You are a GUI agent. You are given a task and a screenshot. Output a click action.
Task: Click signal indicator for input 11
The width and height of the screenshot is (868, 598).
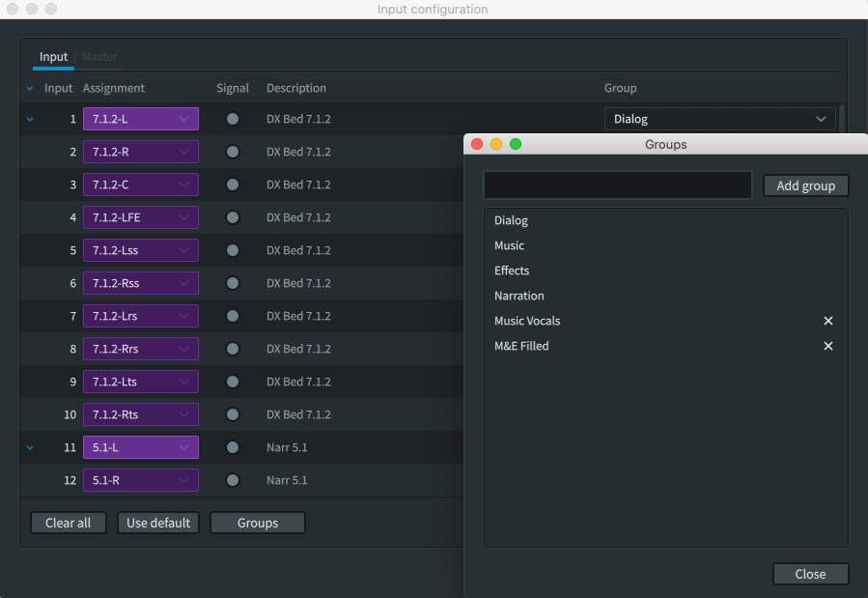tap(233, 447)
